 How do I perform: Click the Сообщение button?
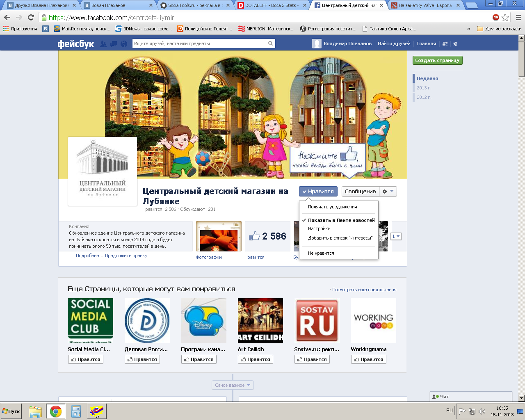[x=360, y=192]
